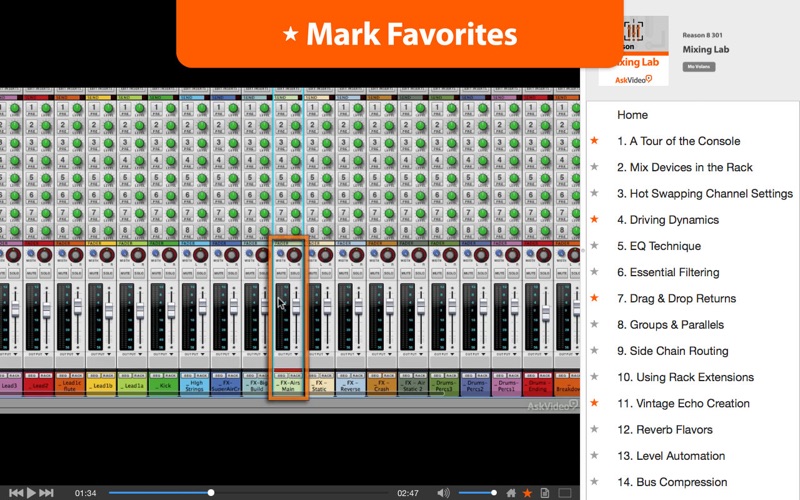Open chapter 9. Side Chain Routing
Viewport: 800px width, 500px height.
click(x=673, y=351)
